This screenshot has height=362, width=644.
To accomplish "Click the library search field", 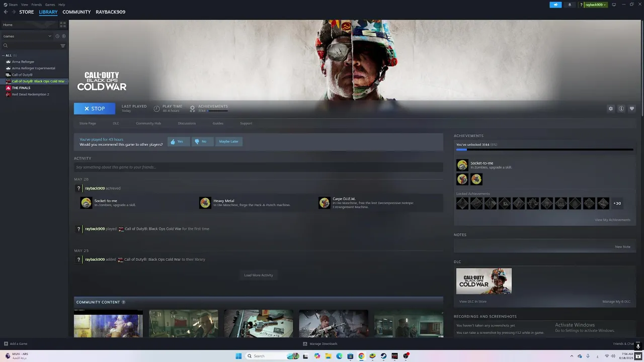I will [x=33, y=46].
